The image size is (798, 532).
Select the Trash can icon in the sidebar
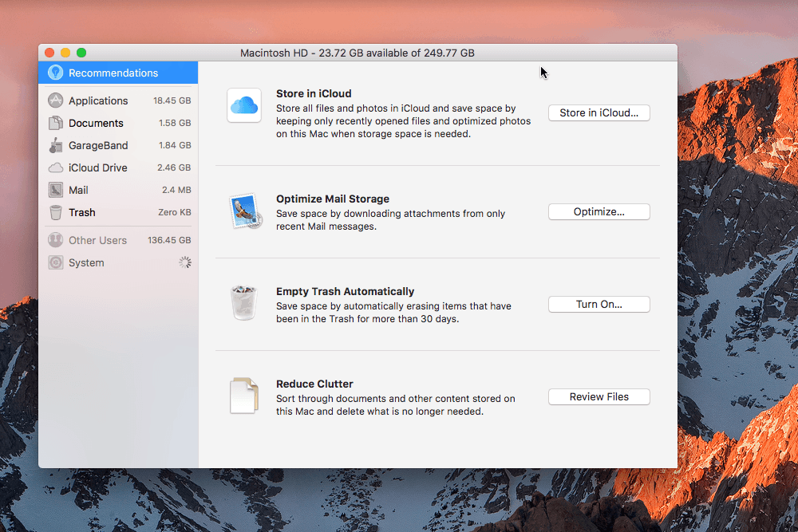[x=55, y=212]
